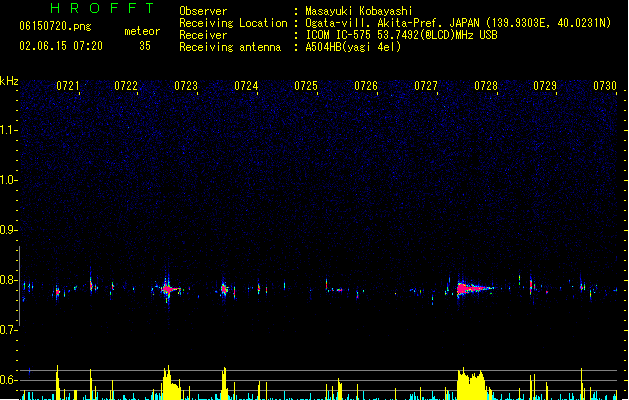629x400 pixels.
Task: Click the 0.9 kHz axis label
Action: point(8,230)
